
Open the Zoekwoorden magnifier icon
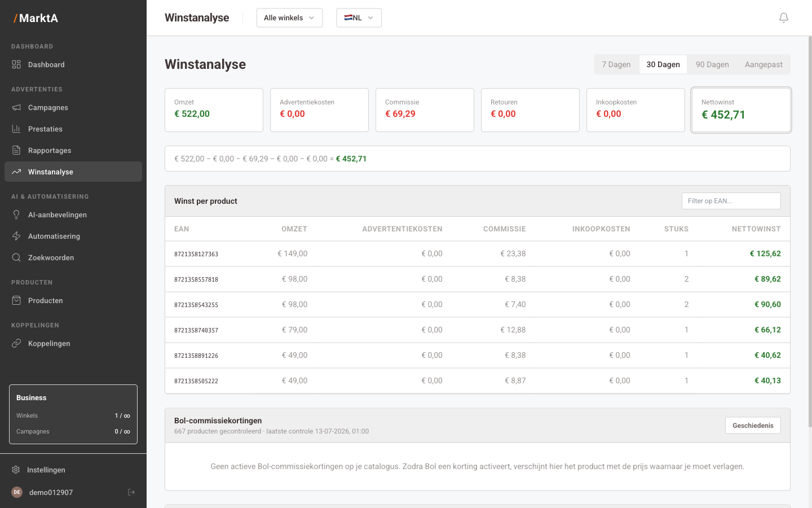[x=16, y=257]
